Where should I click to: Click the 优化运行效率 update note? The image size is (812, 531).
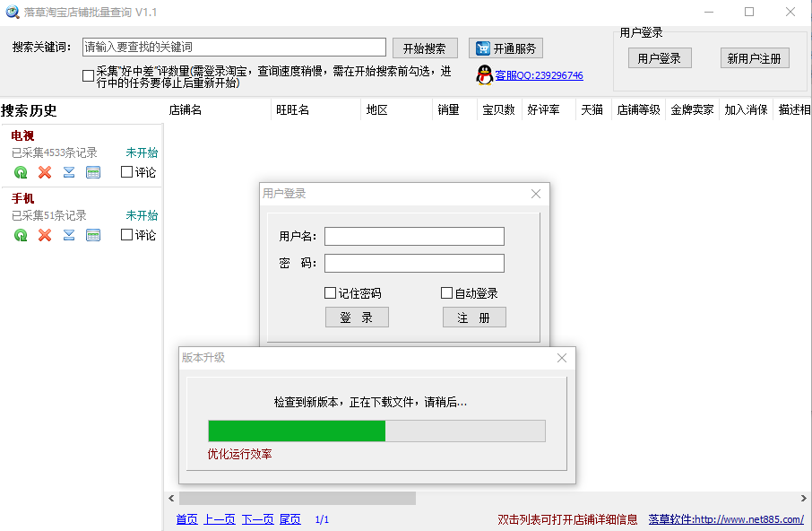[x=240, y=455]
